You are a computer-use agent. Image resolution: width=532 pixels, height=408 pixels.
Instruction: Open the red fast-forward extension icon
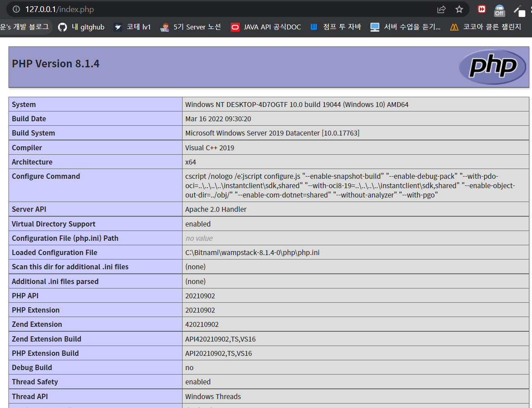482,9
